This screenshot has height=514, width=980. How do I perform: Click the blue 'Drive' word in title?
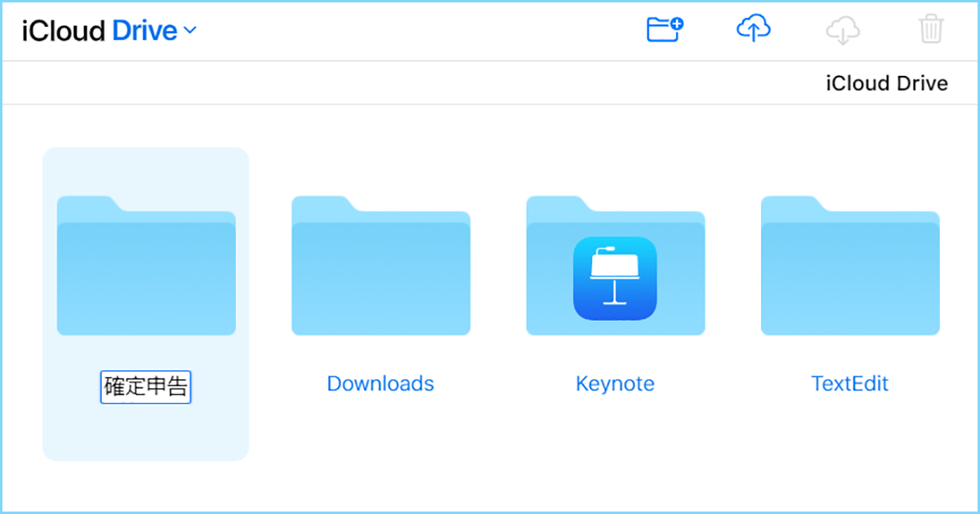coord(145,31)
